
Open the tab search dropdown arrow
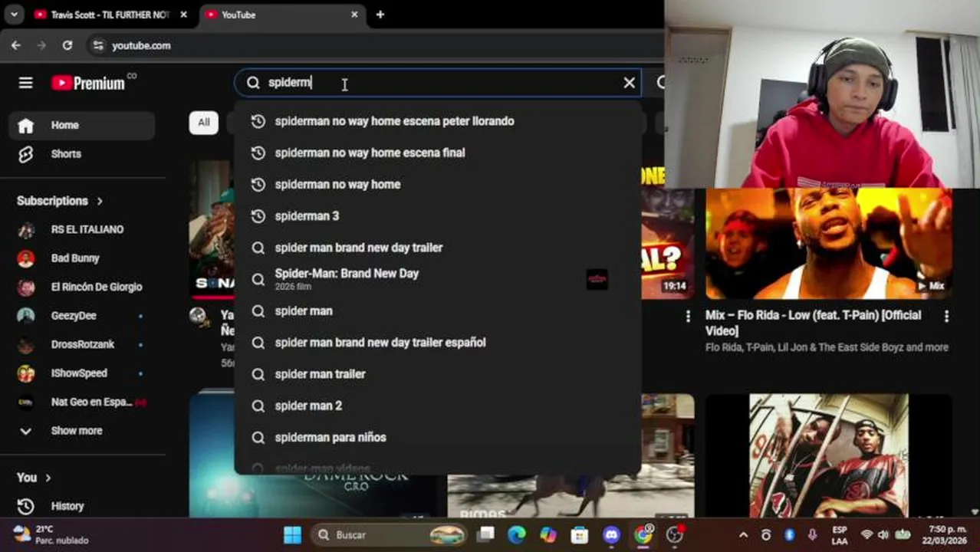point(14,15)
